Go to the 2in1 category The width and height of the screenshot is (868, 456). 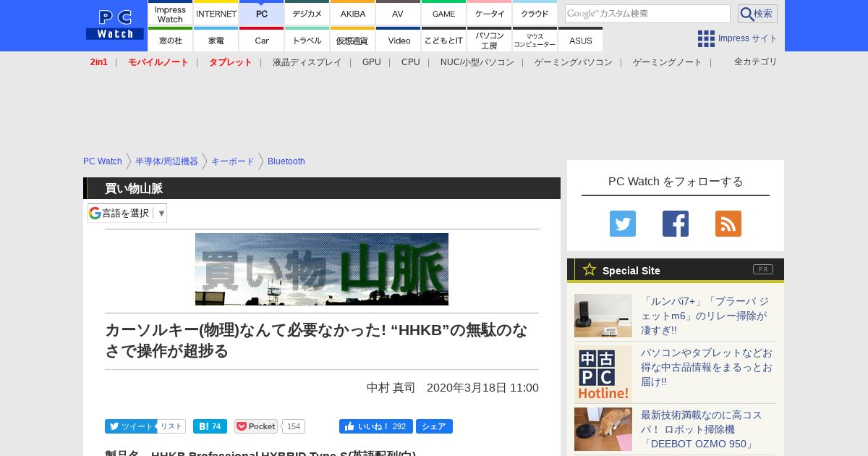click(99, 62)
